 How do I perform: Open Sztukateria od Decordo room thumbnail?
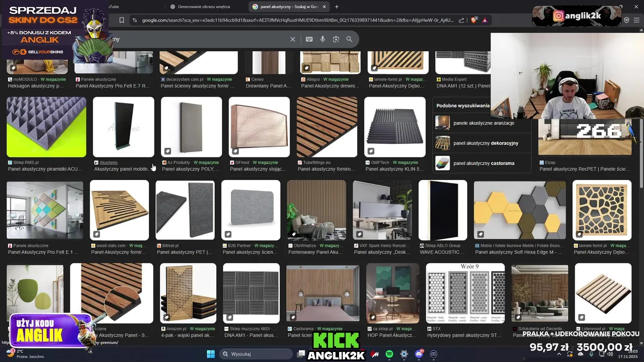[x=540, y=293]
